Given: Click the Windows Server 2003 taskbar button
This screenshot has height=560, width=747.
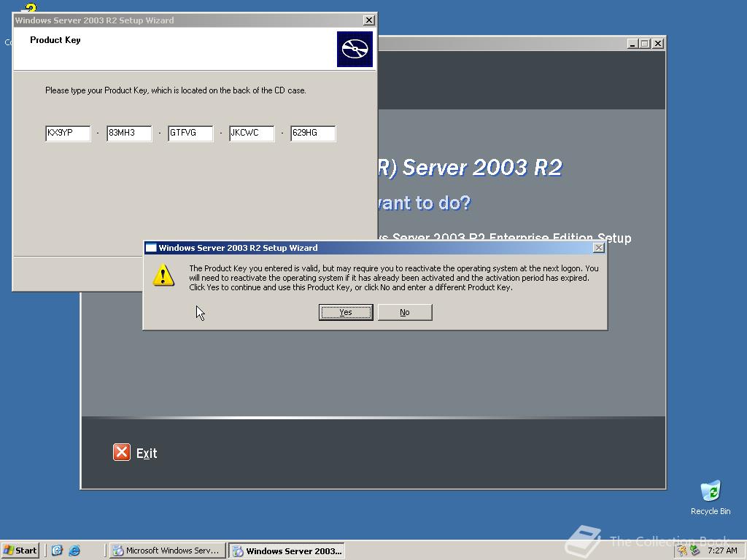Looking at the screenshot, I should [x=287, y=551].
